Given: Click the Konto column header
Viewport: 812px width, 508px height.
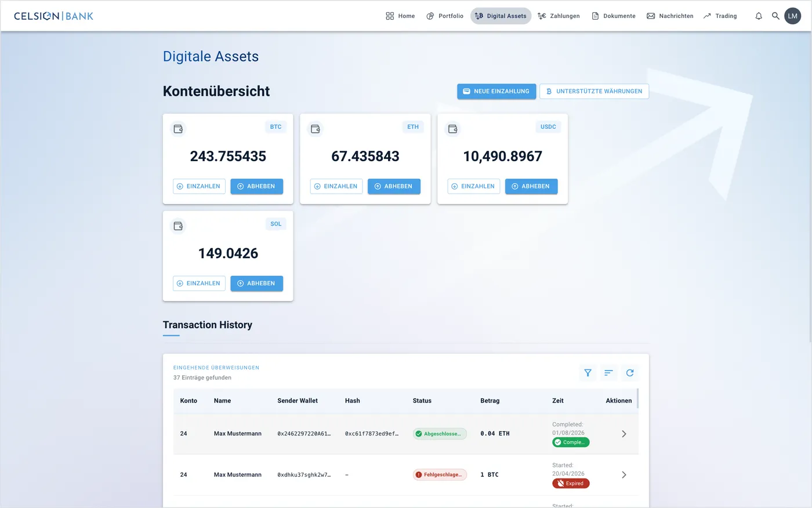Looking at the screenshot, I should 188,401.
